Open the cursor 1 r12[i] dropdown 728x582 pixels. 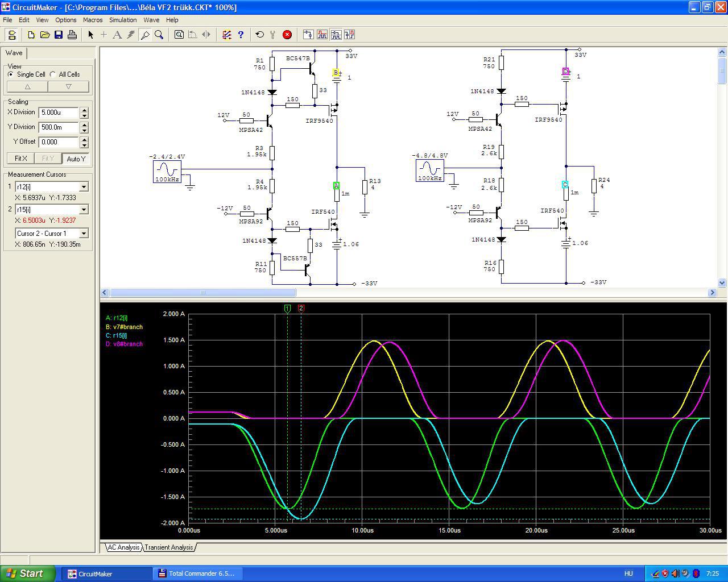click(x=84, y=187)
